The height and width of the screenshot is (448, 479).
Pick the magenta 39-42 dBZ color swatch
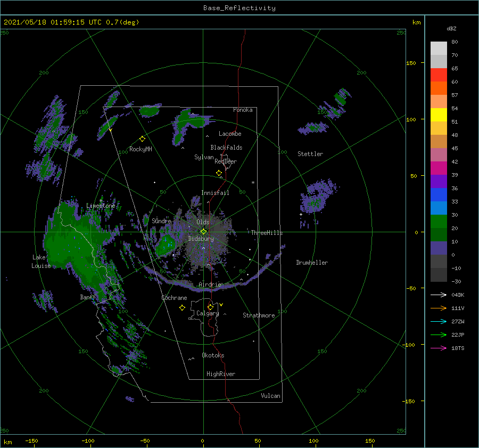439,168
